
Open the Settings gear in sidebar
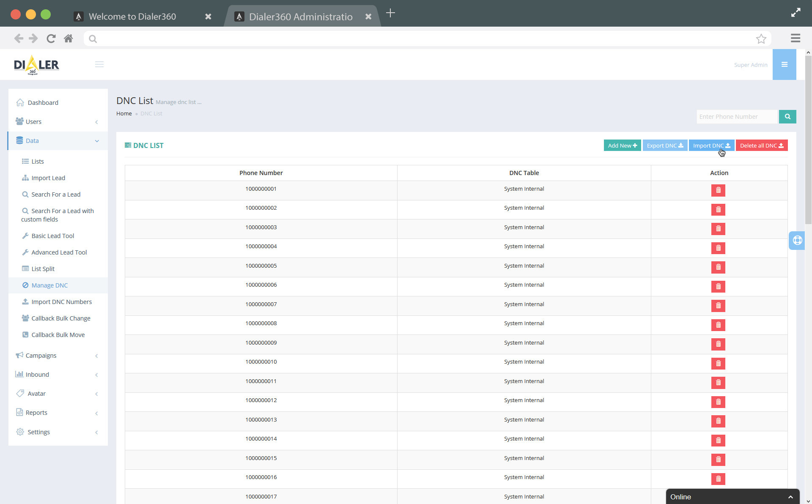[20, 432]
